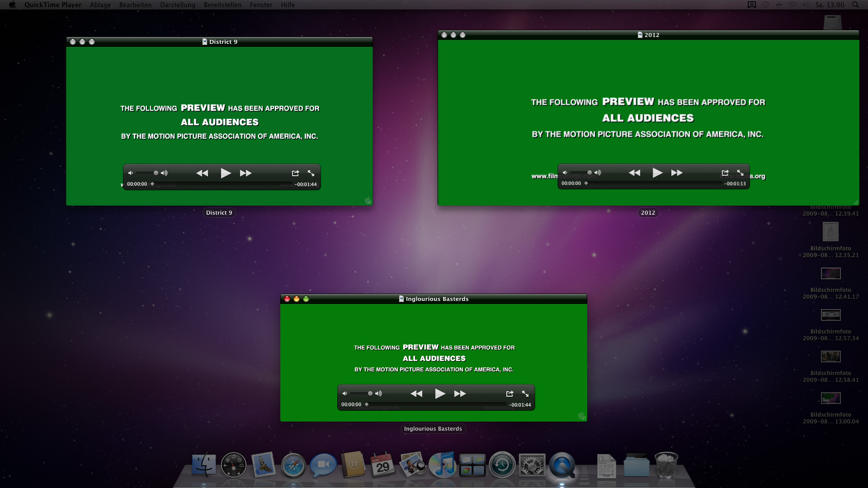Enter fullscreen in 2012 window
Screen dimensions: 868x488
(x=740, y=173)
